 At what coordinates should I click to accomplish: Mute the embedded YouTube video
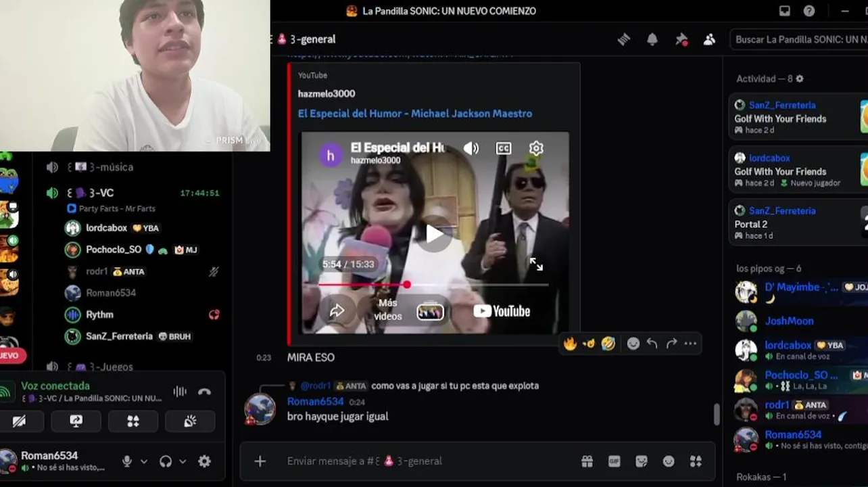click(471, 148)
